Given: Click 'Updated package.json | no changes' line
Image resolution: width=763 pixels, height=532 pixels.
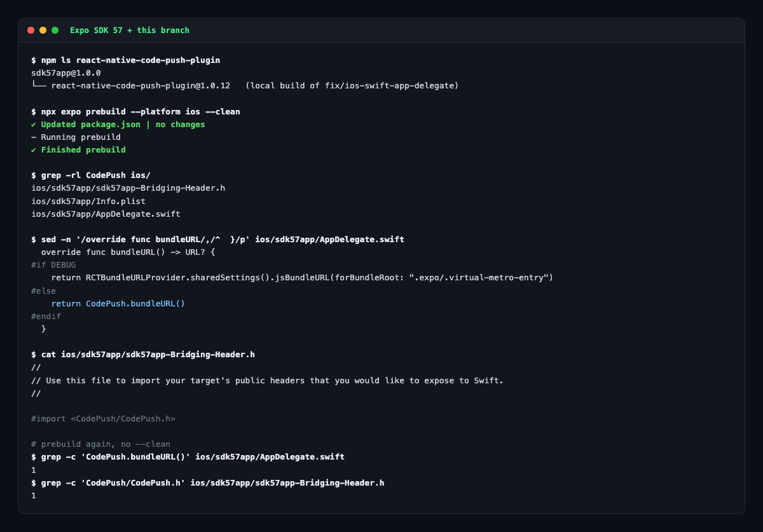Looking at the screenshot, I should point(118,124).
